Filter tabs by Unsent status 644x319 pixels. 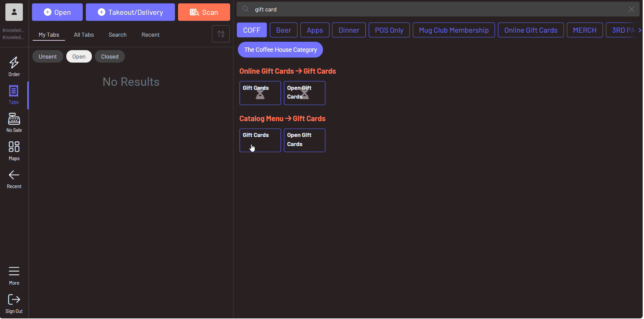click(x=47, y=57)
